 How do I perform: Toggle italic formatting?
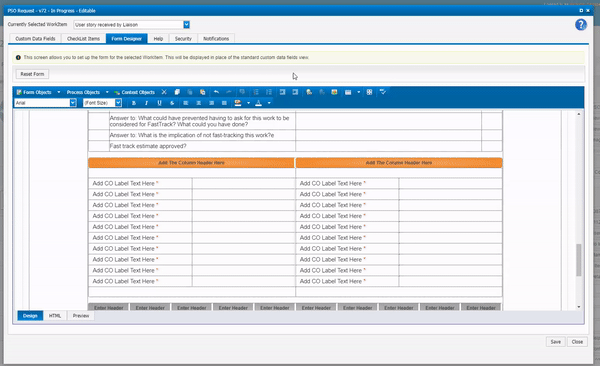(x=146, y=103)
